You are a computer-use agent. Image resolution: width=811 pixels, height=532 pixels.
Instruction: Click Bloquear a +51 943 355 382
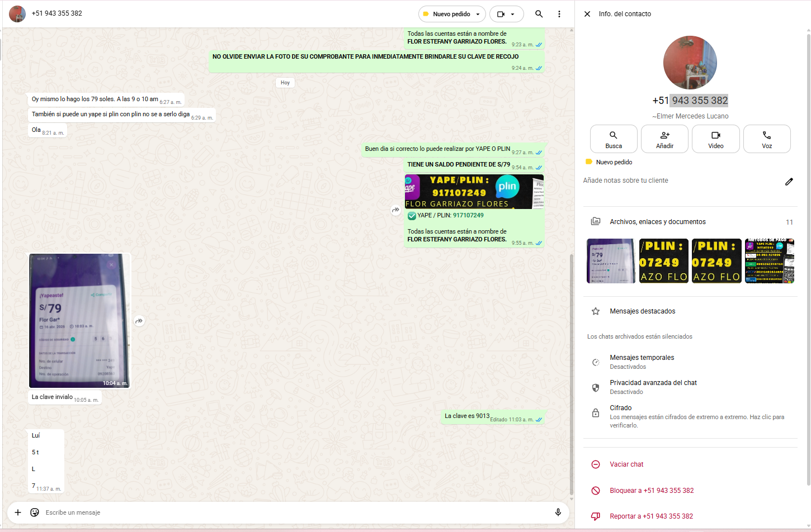651,491
